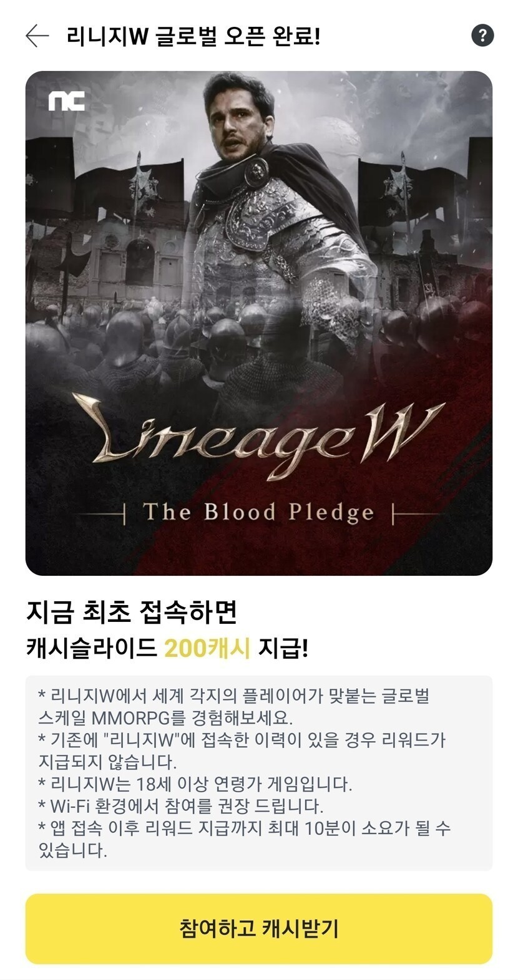Tap the back arrow icon
The height and width of the screenshot is (980, 518).
(37, 36)
